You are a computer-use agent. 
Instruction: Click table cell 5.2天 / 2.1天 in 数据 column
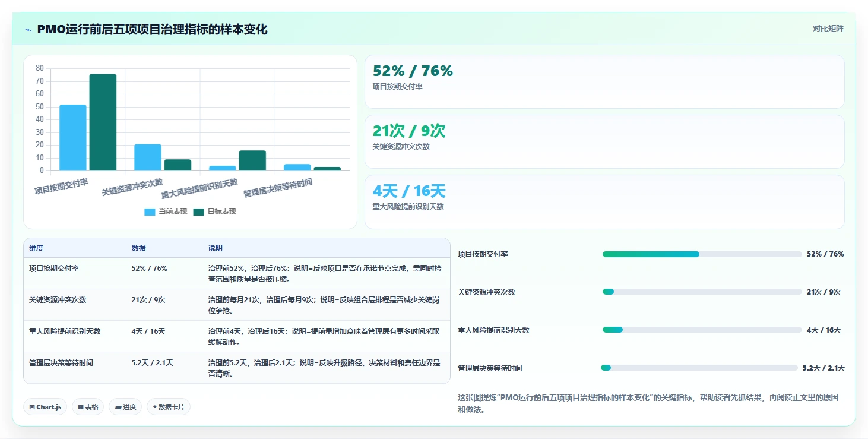[152, 363]
